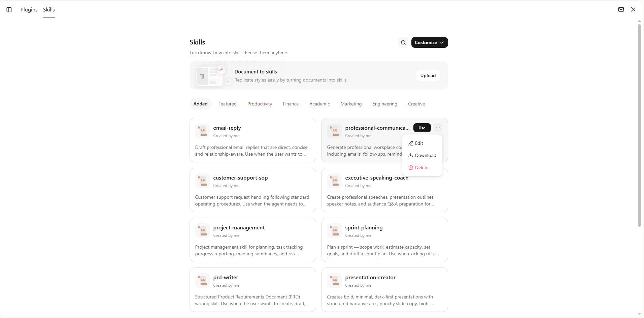Select the Featured category tab
This screenshot has height=318, width=644.
[x=228, y=104]
